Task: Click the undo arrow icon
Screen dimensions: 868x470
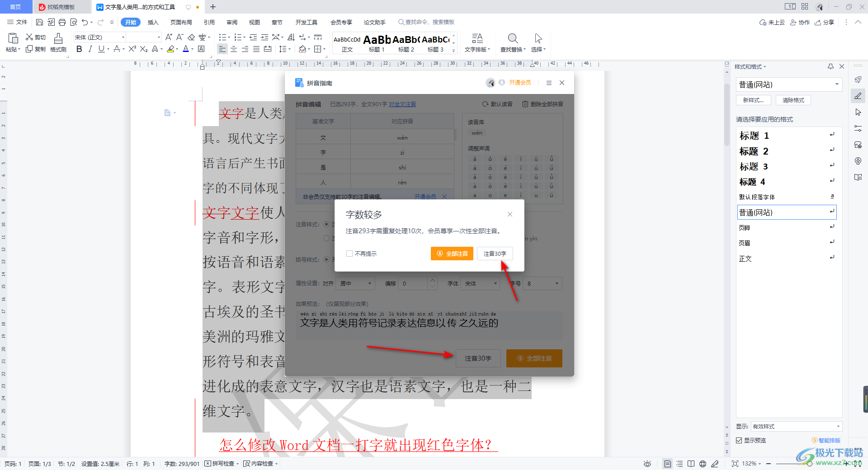Action: [85, 22]
